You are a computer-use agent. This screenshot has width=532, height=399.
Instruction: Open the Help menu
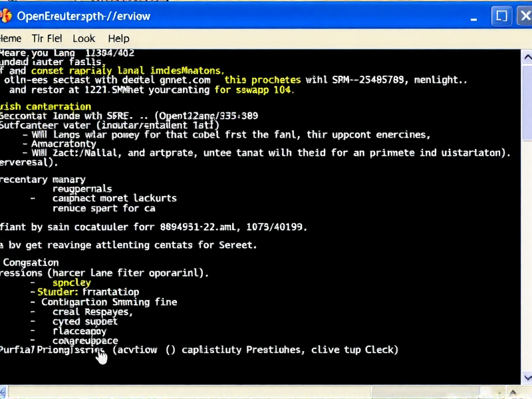point(119,38)
